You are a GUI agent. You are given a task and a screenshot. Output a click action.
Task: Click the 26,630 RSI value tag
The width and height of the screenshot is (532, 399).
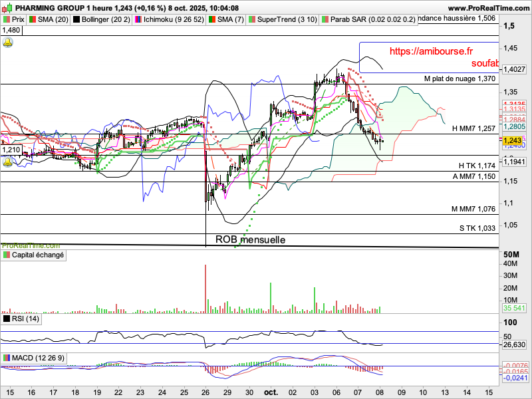(x=514, y=344)
